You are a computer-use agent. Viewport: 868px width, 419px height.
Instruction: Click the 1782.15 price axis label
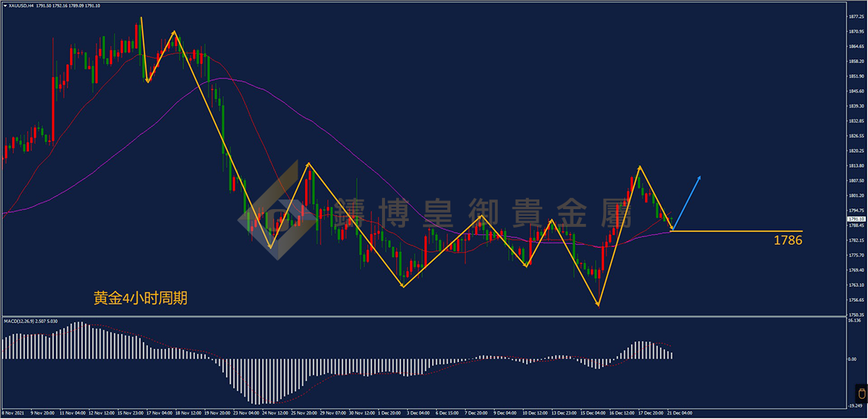coord(855,241)
